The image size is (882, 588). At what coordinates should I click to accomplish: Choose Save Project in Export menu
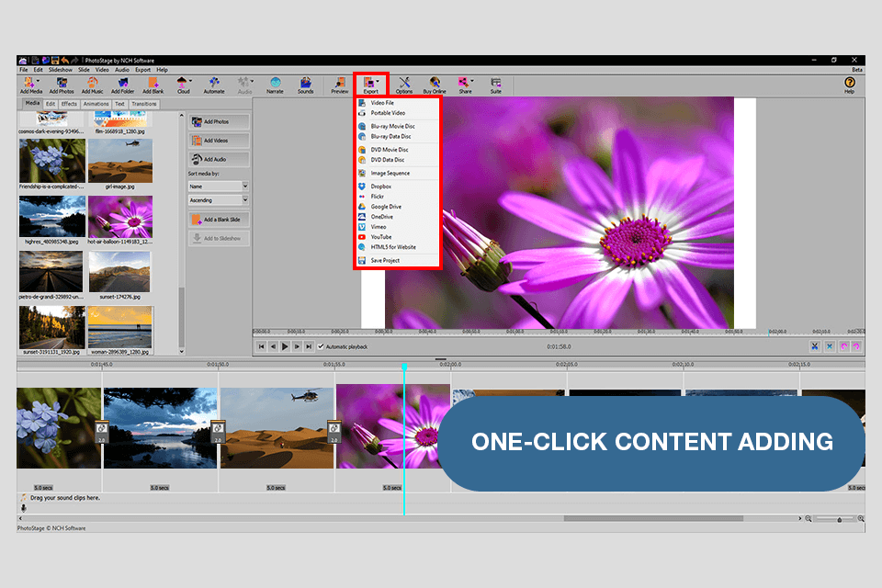tap(397, 261)
